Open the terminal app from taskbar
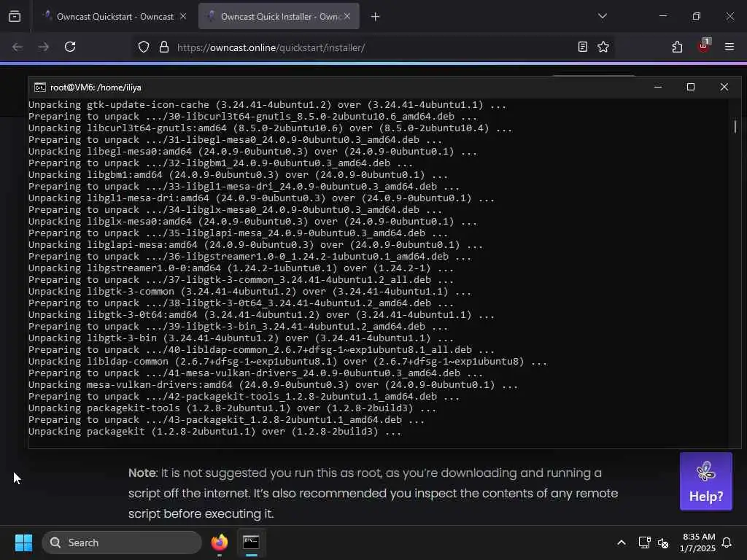This screenshot has width=747, height=560. point(251,542)
